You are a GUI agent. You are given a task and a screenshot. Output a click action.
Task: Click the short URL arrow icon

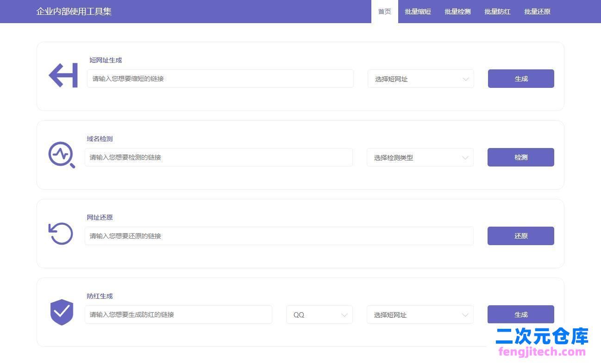(63, 75)
